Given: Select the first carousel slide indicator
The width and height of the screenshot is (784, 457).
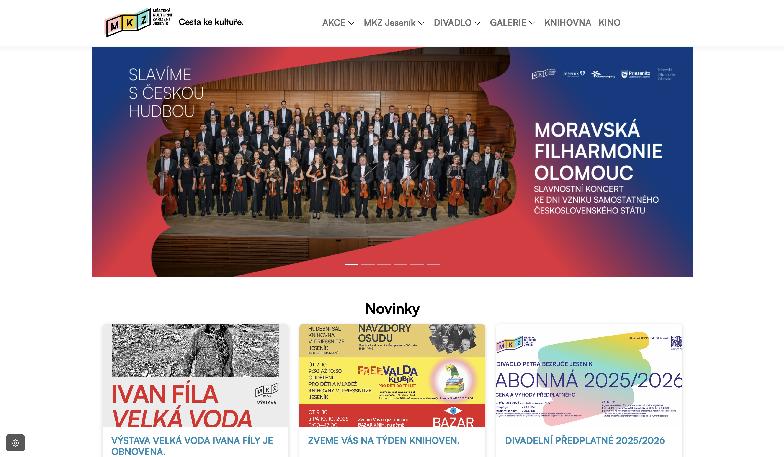Looking at the screenshot, I should coord(352,264).
